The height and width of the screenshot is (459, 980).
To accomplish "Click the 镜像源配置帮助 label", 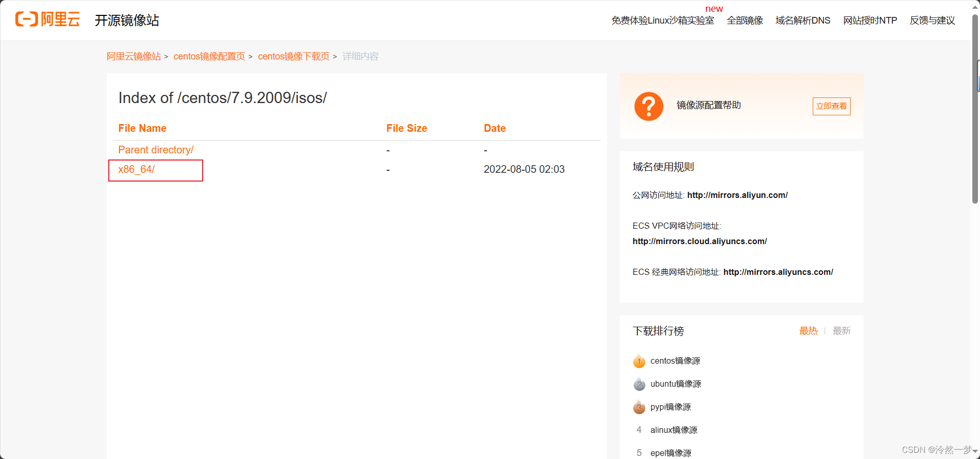I will tap(709, 105).
